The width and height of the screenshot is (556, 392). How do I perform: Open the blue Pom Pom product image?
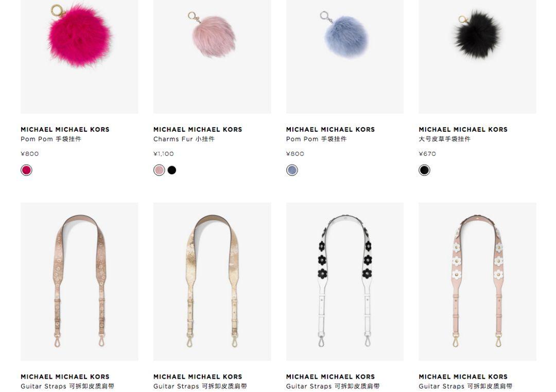pyautogui.click(x=344, y=57)
